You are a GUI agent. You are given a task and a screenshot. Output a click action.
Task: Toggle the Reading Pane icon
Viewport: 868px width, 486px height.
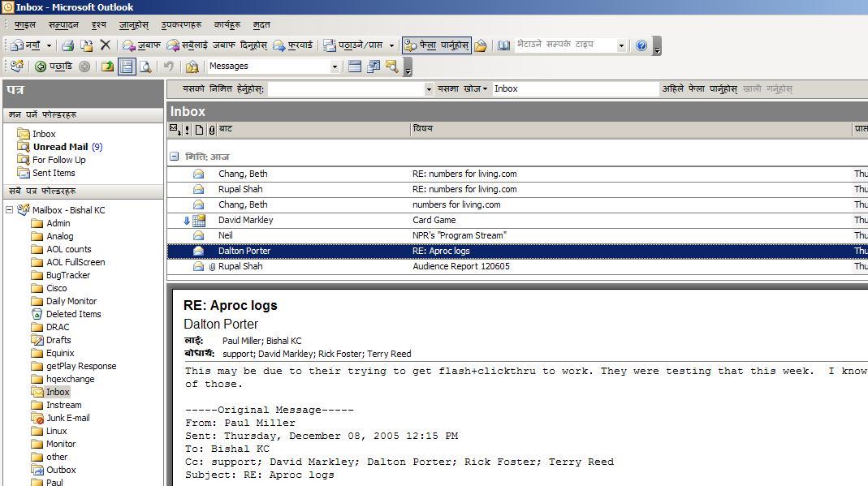click(127, 67)
